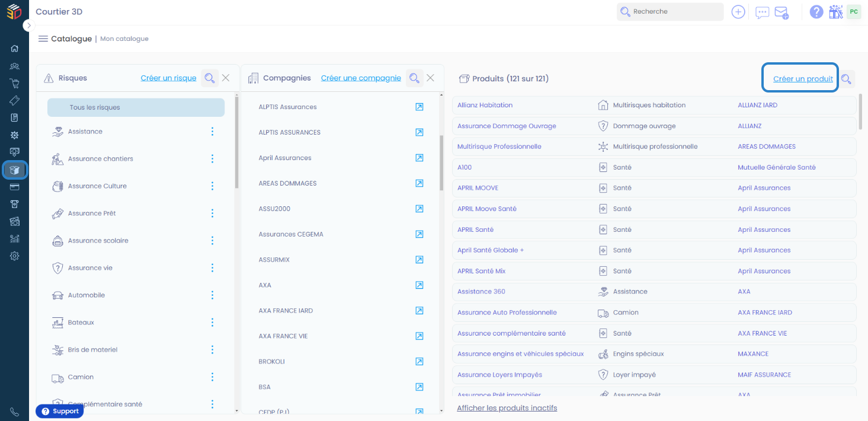Open the chat bubble messages icon
Screen dimensions: 868x421
(763, 12)
